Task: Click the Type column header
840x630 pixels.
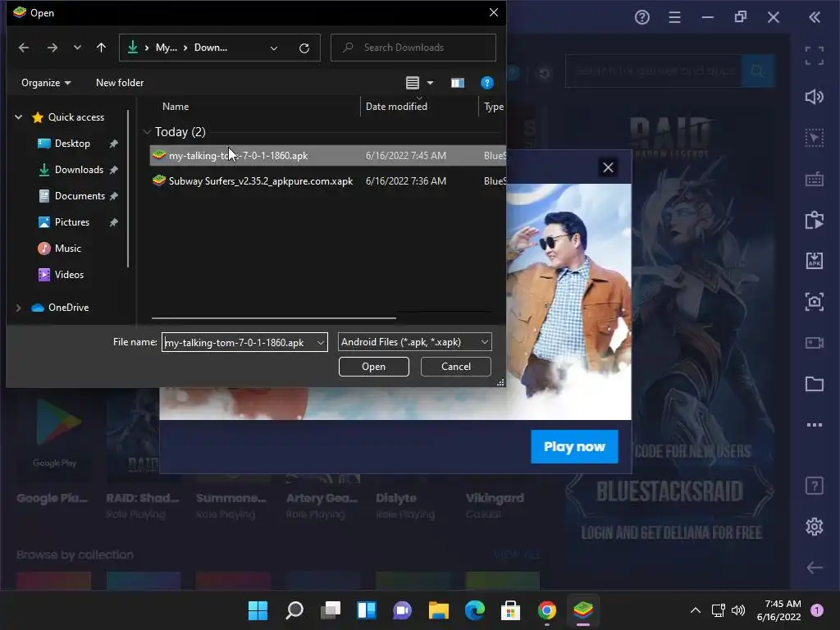Action: [493, 107]
